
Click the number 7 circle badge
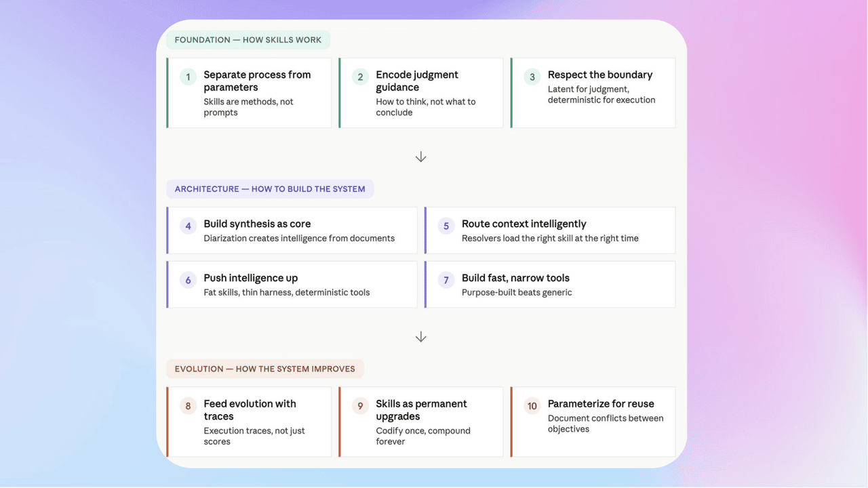(446, 280)
